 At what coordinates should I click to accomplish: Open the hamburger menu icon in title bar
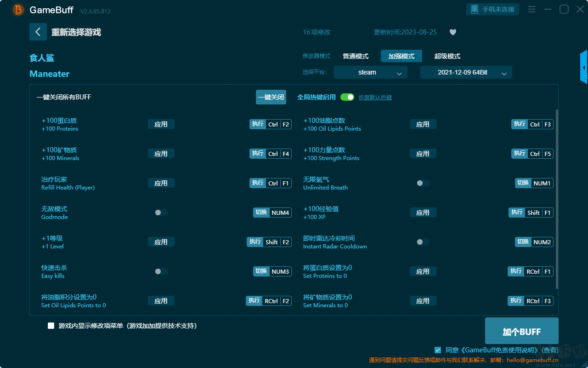tap(531, 9)
